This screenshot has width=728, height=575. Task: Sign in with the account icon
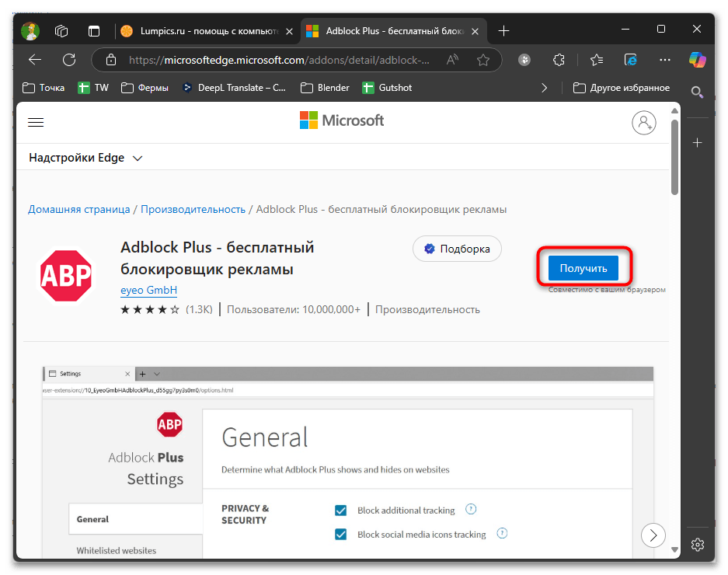(644, 123)
